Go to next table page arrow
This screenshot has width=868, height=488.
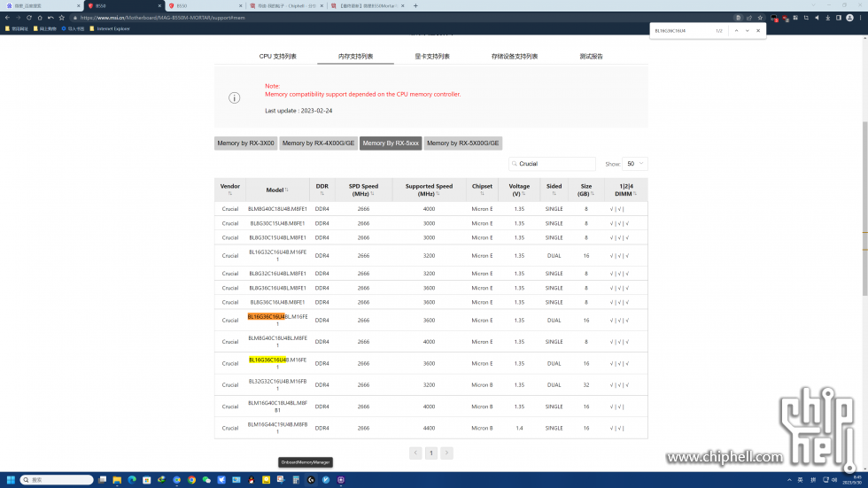(446, 453)
